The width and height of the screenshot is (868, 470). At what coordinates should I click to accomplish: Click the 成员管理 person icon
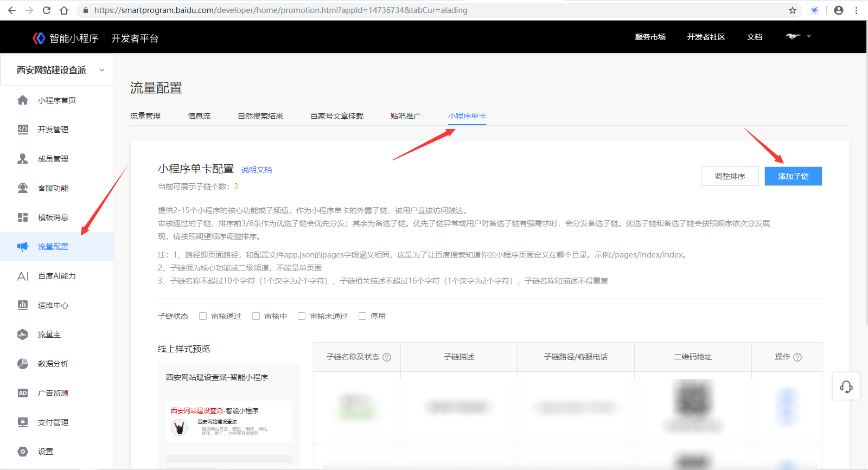click(23, 159)
